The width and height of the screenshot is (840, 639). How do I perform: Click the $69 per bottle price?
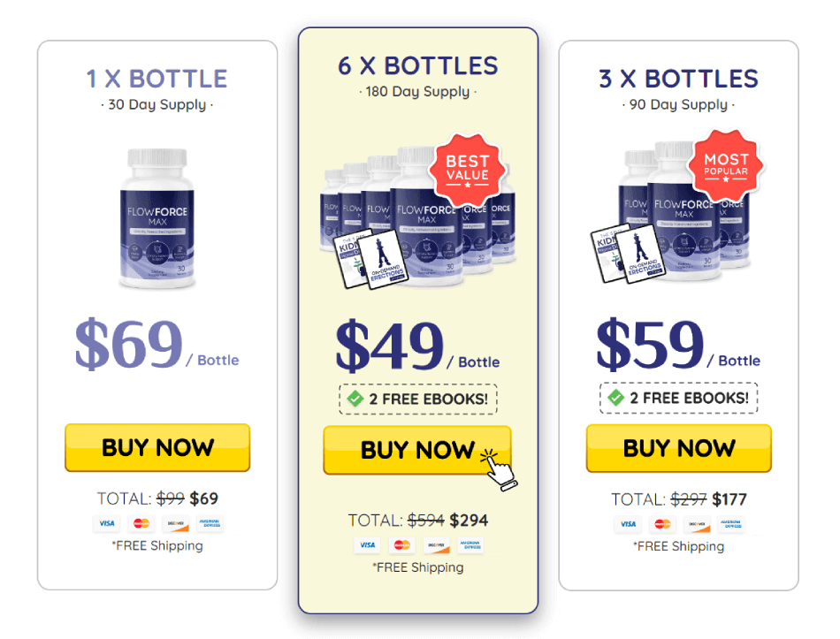tap(129, 345)
